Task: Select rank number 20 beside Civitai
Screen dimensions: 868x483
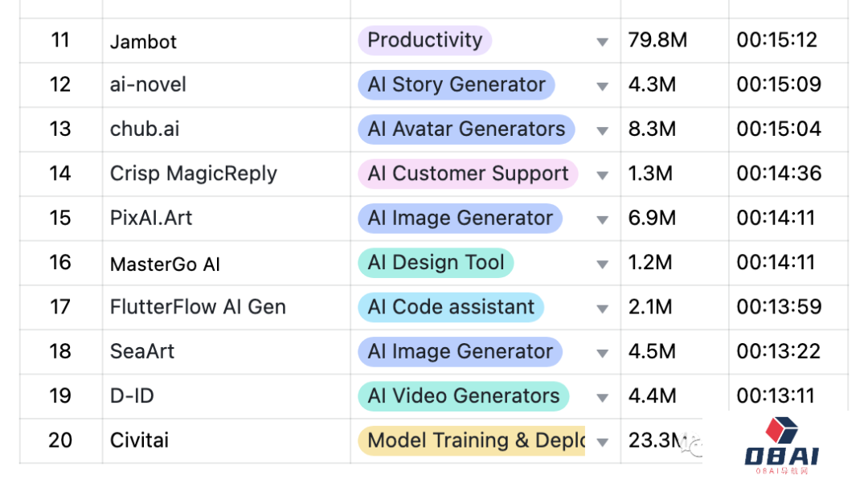Action: pos(60,441)
